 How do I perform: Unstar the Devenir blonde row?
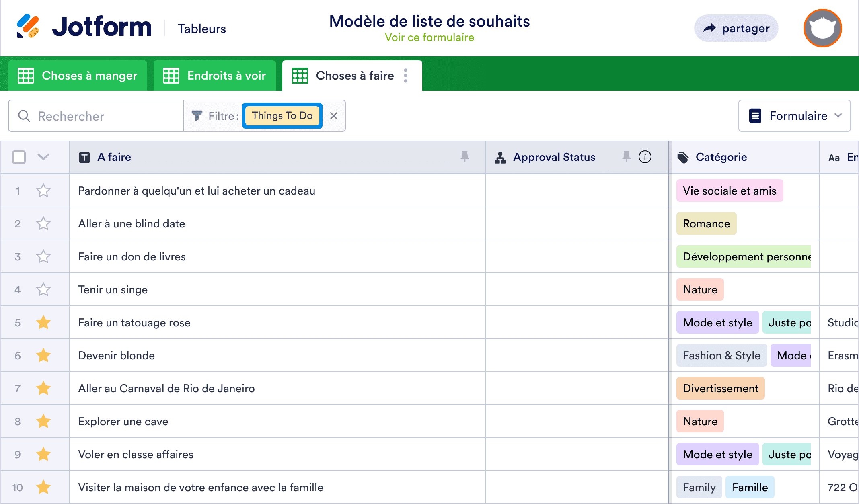43,355
